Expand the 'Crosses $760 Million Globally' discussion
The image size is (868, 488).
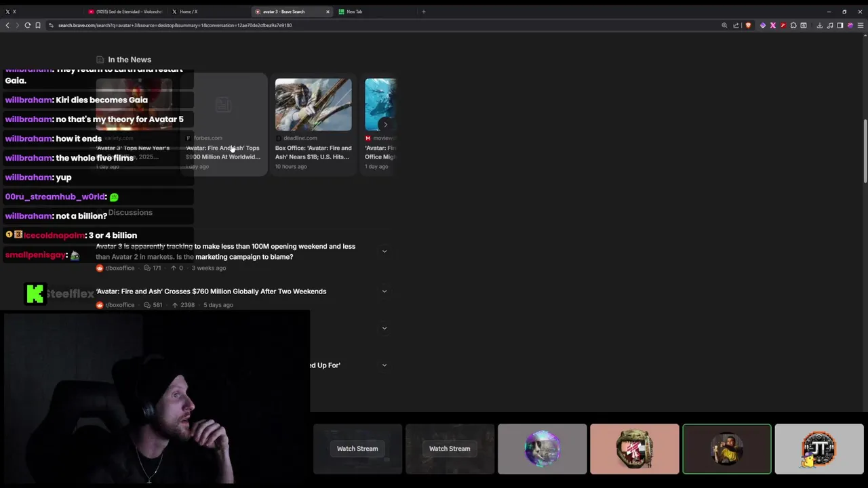384,291
